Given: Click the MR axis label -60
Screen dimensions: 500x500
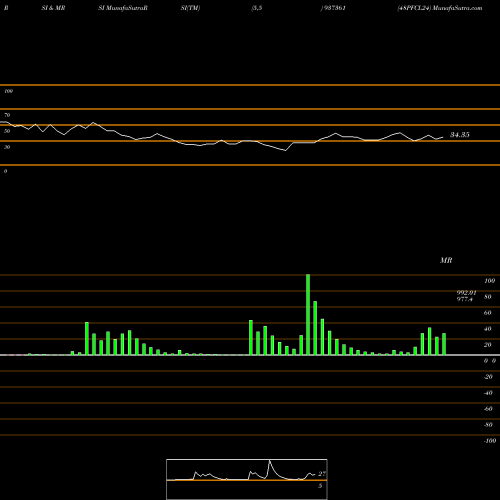Looking at the screenshot, I should (x=488, y=409).
